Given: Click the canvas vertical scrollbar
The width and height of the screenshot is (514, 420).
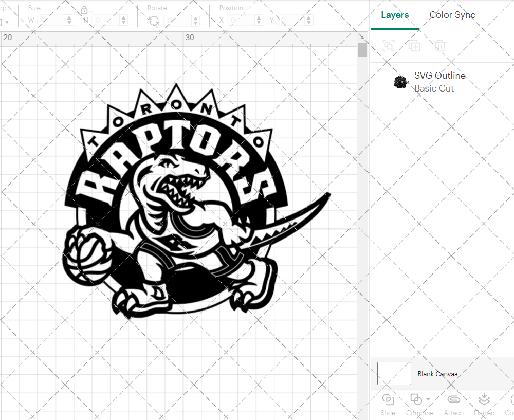Looking at the screenshot, I should coord(362,49).
